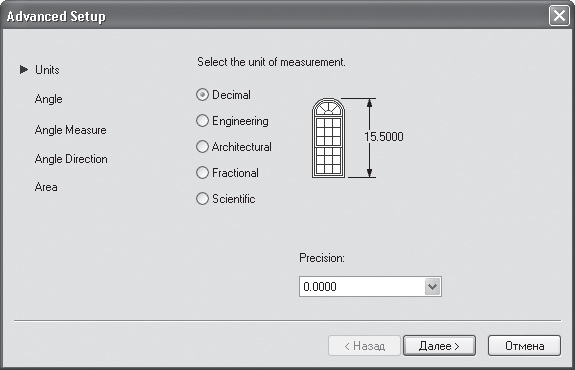Jump to the Area step
575x370 pixels.
click(46, 187)
